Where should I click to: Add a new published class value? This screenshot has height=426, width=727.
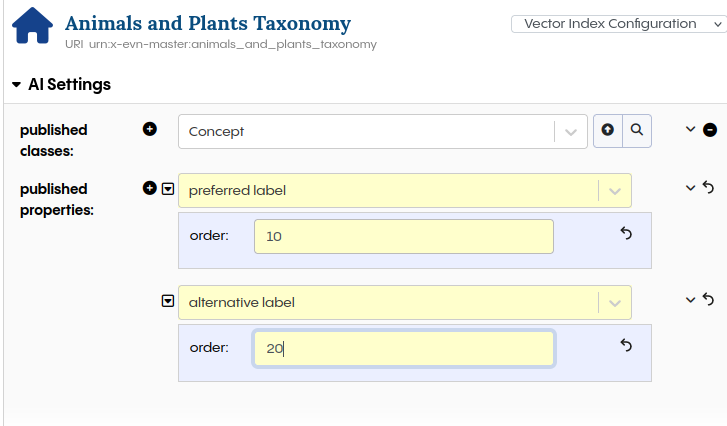[x=150, y=129]
